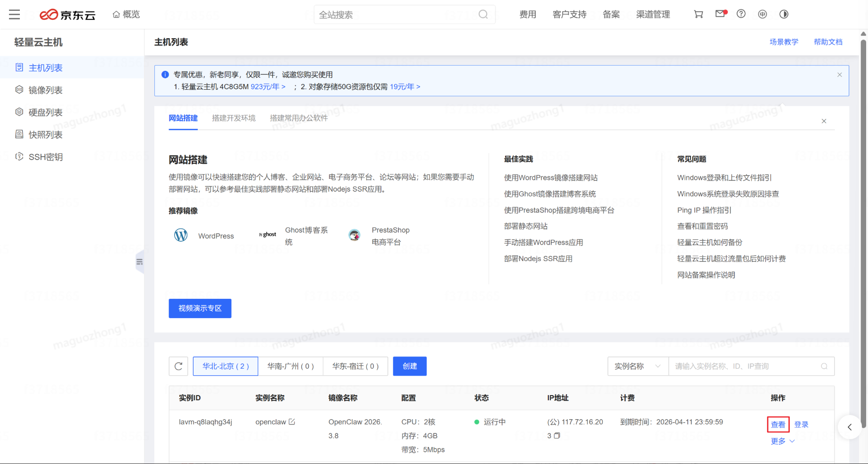
Task: Open 镜像列表 in the sidebar
Action: [45, 90]
